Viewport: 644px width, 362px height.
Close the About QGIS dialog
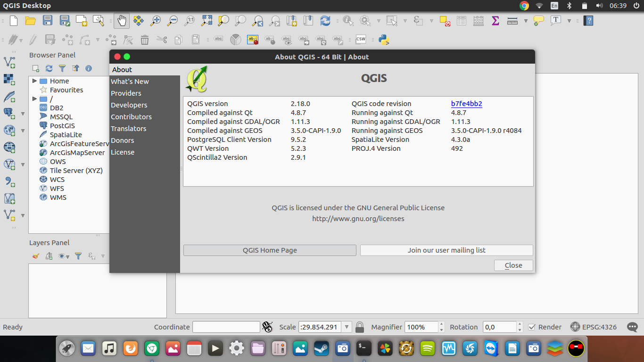click(513, 265)
